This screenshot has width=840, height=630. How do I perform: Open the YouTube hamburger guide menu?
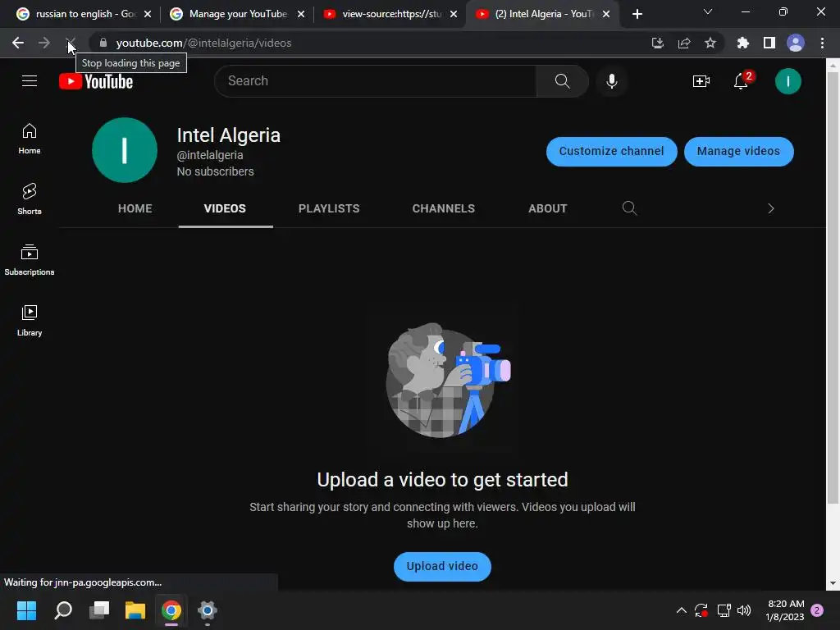point(30,81)
